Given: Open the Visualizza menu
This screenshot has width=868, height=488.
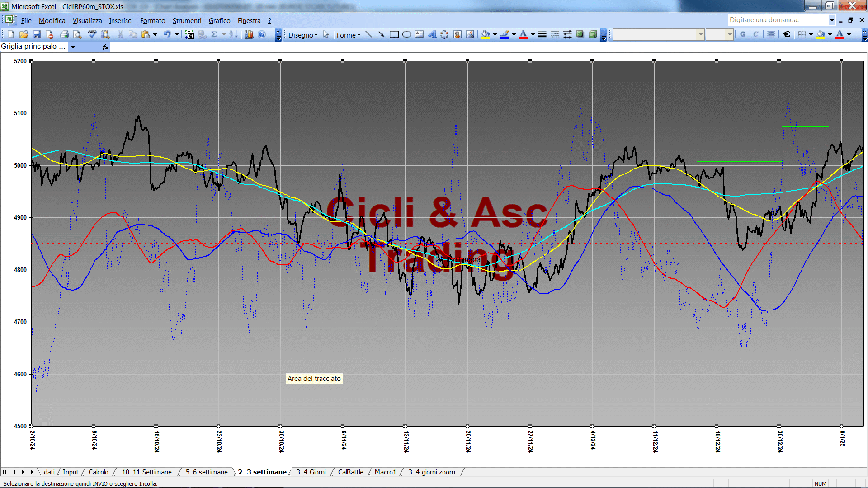Looking at the screenshot, I should [87, 20].
